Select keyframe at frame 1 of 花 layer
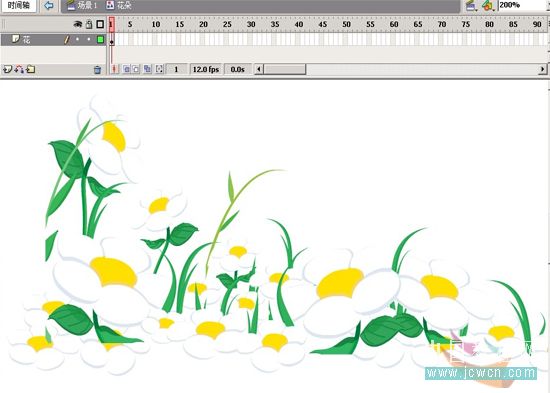550x393 pixels. [x=112, y=40]
